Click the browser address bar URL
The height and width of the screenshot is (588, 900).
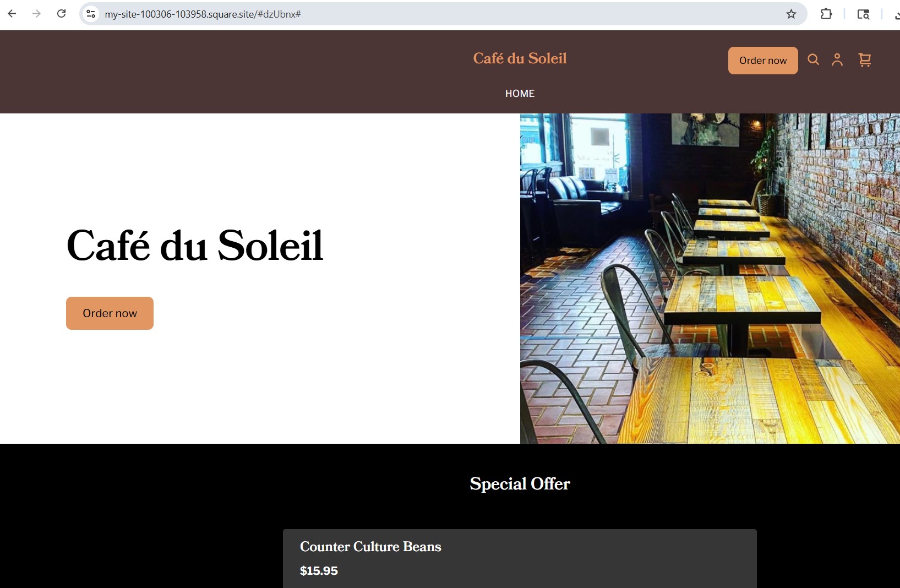[203, 14]
